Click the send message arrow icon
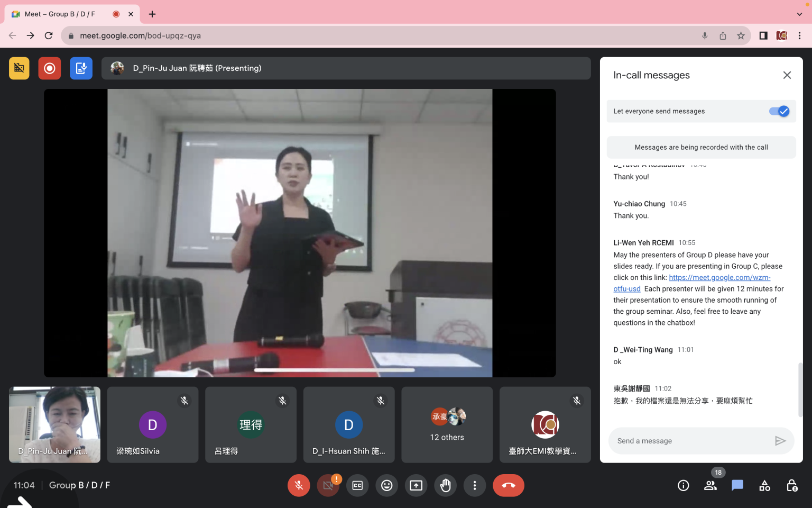The width and height of the screenshot is (812, 508). coord(780,441)
